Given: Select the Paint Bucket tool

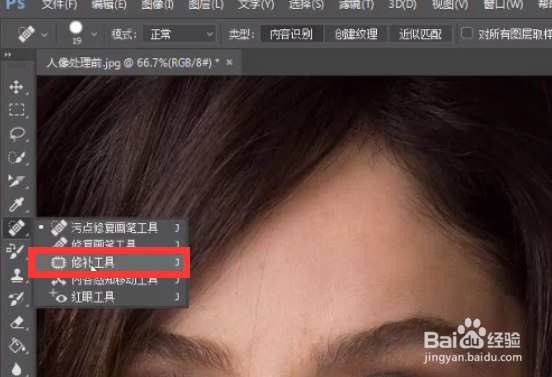Looking at the screenshot, I should click(17, 345).
